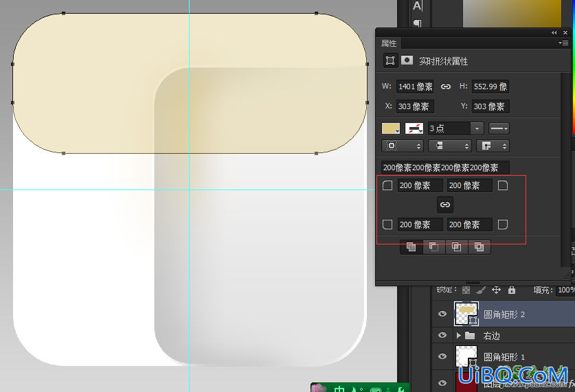
Task: Open the stroke line style dropdown
Action: click(499, 128)
